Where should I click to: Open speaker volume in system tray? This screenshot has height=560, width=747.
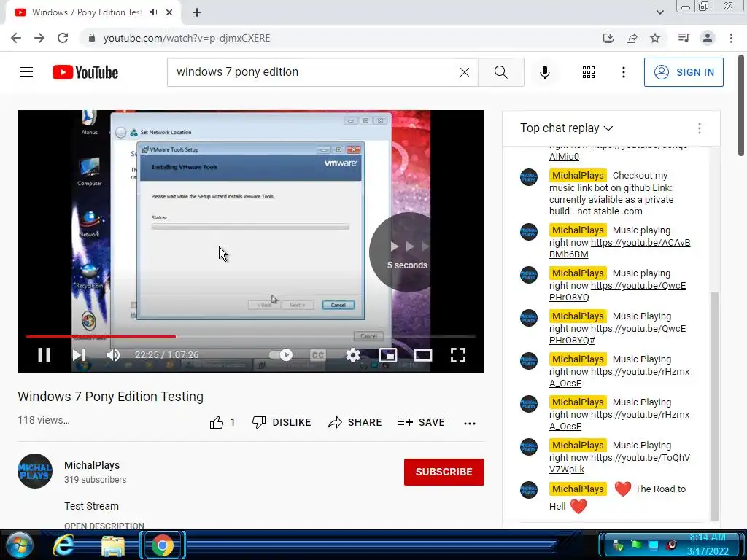[x=672, y=545]
